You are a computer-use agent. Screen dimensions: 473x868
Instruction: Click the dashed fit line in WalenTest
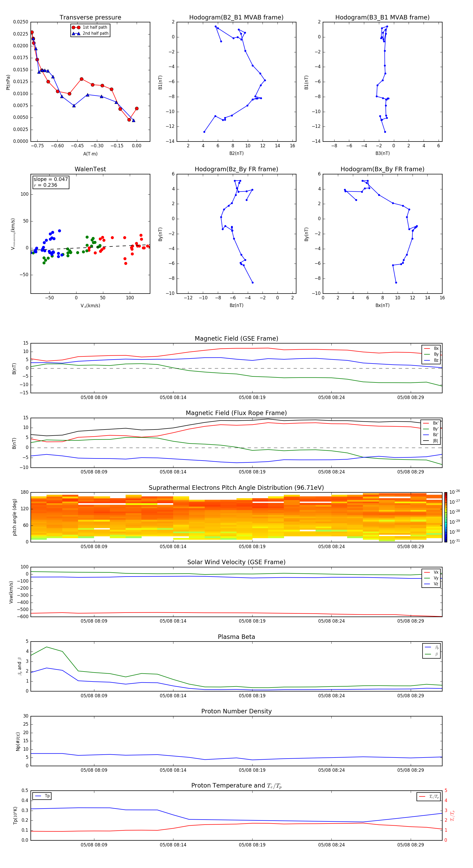[x=90, y=247]
